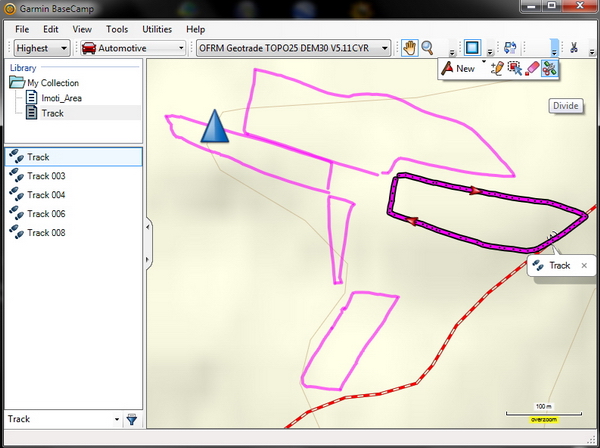Choose the Move Point tool icon

(x=514, y=69)
